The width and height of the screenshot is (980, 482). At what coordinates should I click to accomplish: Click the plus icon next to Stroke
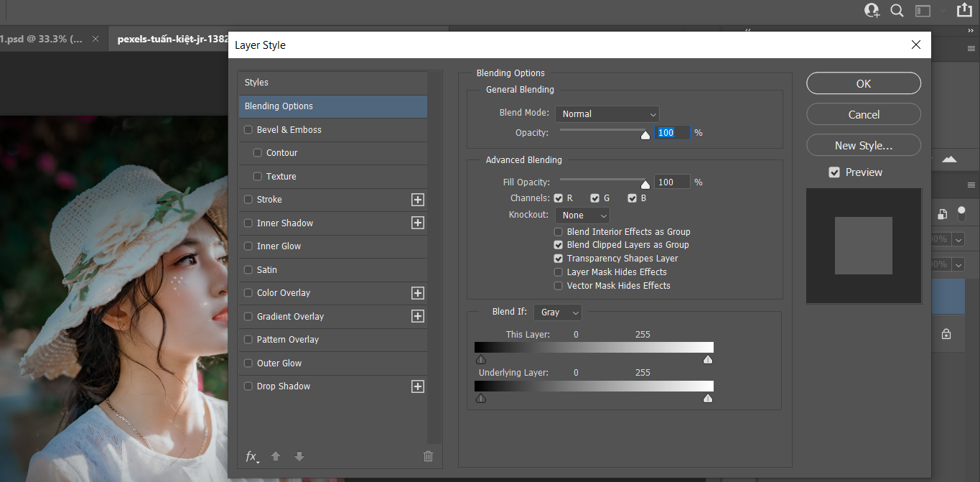(x=417, y=200)
